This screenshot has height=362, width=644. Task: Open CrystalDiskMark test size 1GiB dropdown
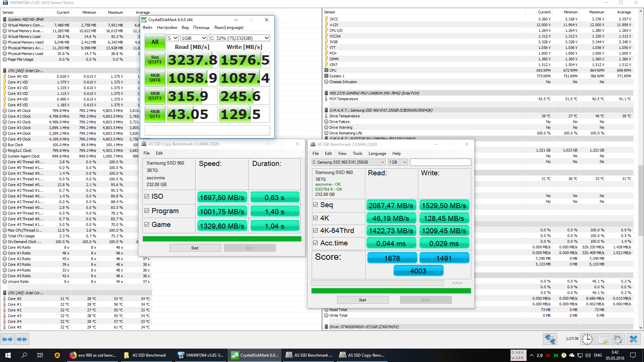(x=194, y=38)
